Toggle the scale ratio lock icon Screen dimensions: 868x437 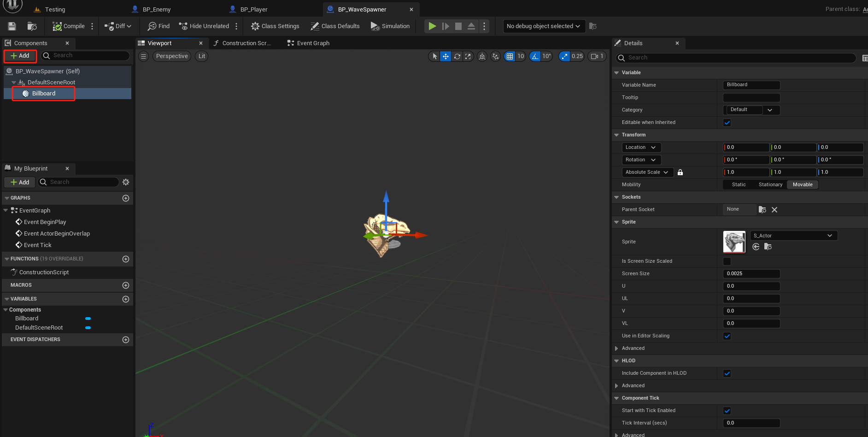[680, 172]
